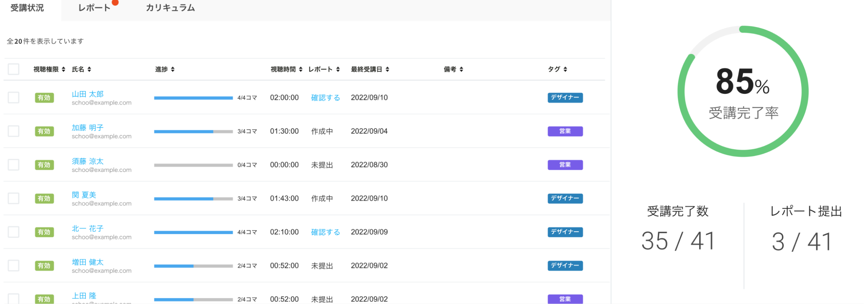Sort by レポート column header
This screenshot has height=304, width=868.
[337, 69]
